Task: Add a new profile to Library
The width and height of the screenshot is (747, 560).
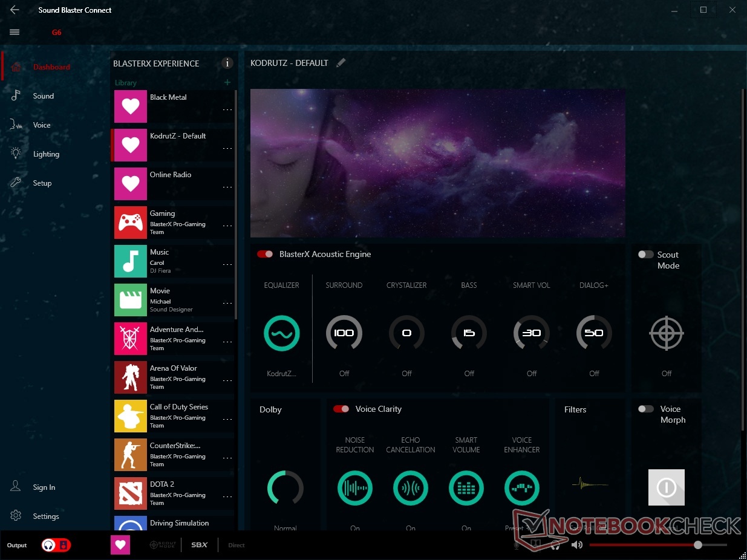Action: coord(227,82)
